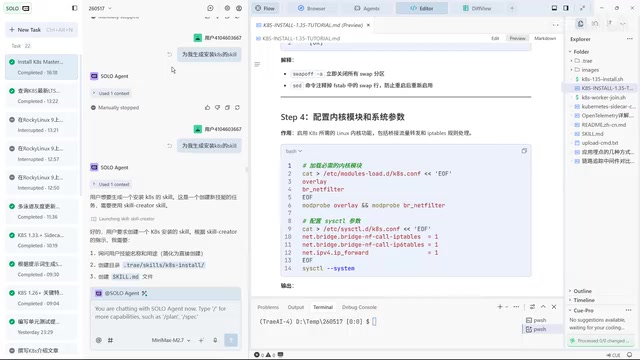Switch to the Editor tab
Image resolution: width=640 pixels, height=360 pixels.
422,8
